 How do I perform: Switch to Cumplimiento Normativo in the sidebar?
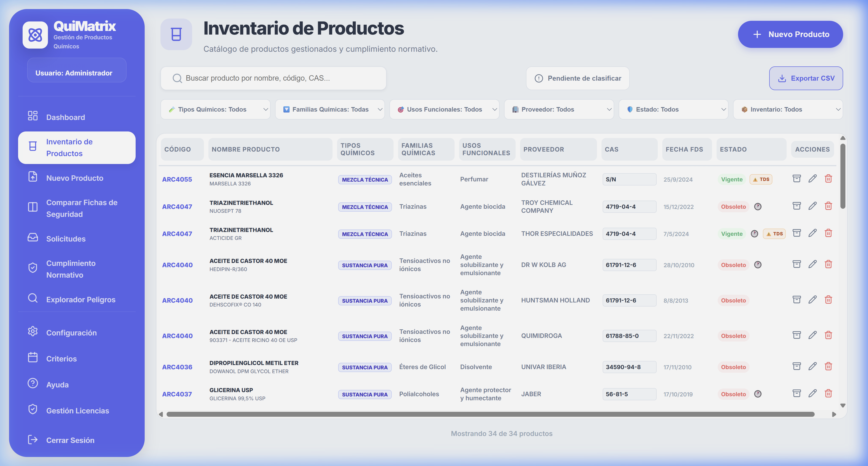click(71, 269)
